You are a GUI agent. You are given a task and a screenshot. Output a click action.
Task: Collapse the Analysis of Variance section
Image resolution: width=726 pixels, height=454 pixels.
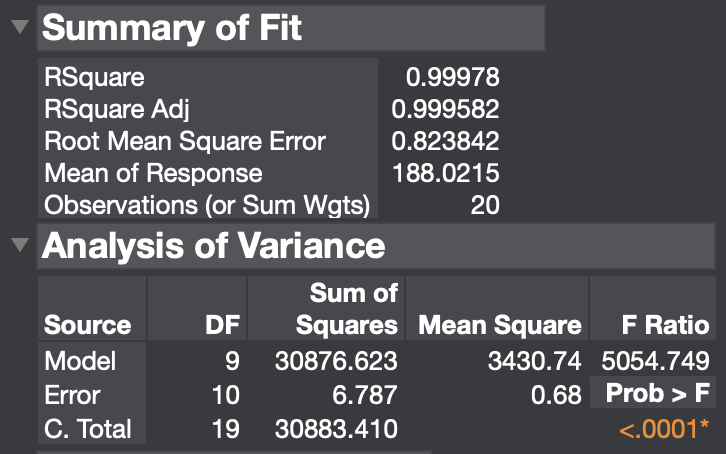click(x=20, y=245)
